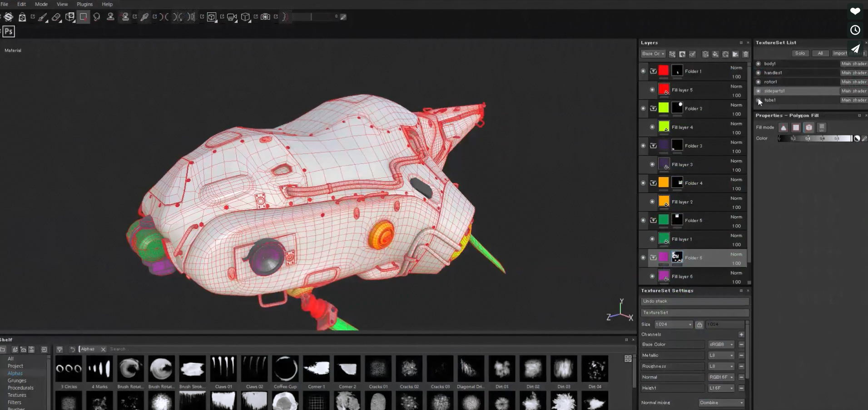Image resolution: width=868 pixels, height=410 pixels.
Task: Add a new fill layer in the Layers panel
Action: (x=716, y=54)
